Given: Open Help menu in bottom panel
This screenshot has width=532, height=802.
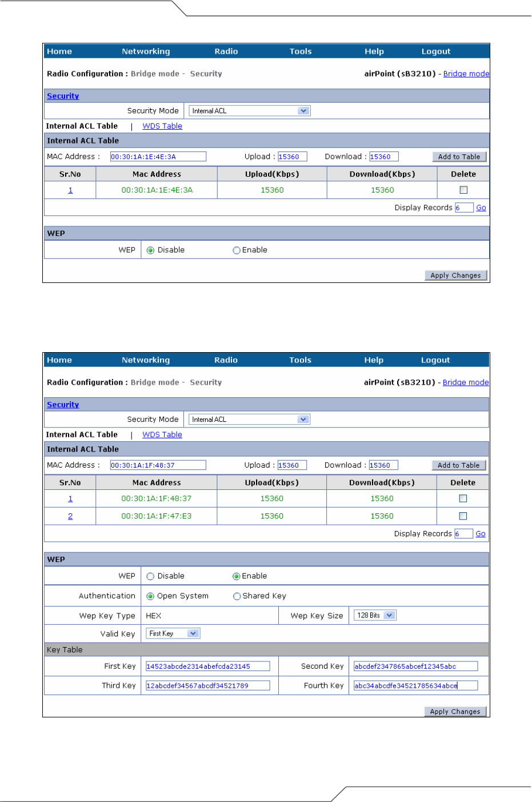Looking at the screenshot, I should pyautogui.click(x=374, y=360).
